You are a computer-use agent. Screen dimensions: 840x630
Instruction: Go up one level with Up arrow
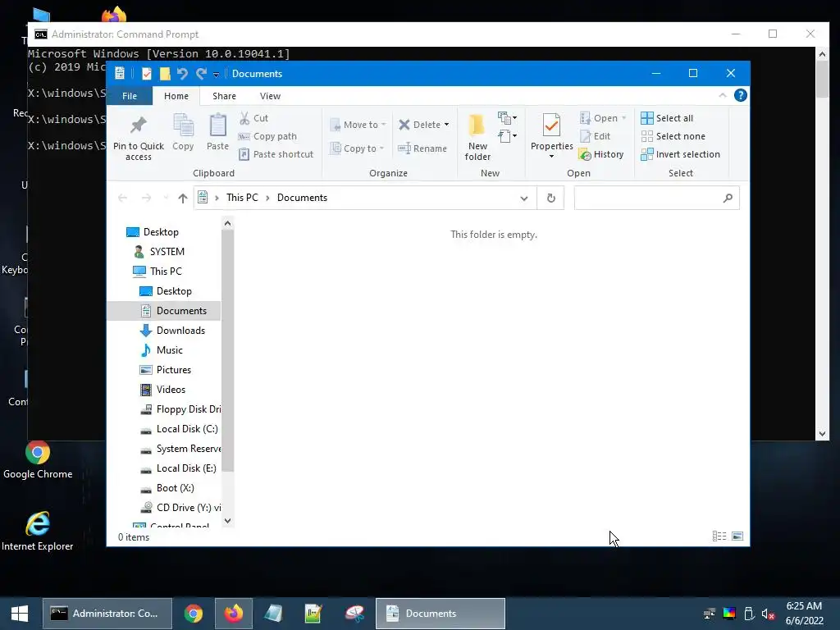coord(183,199)
